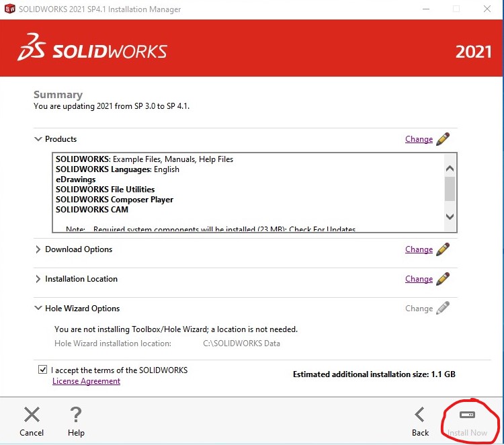504x445 pixels.
Task: Click the greyed pencil icon in Hole Wizard Options
Action: tap(443, 308)
